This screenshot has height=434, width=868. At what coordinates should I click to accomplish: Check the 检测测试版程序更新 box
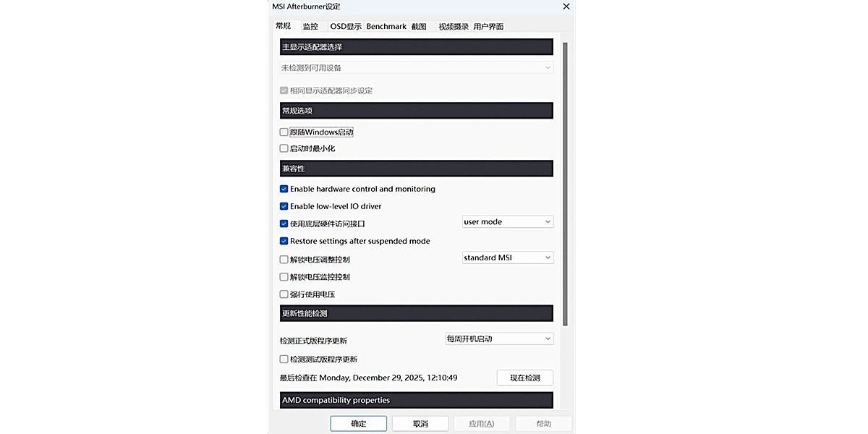point(284,359)
